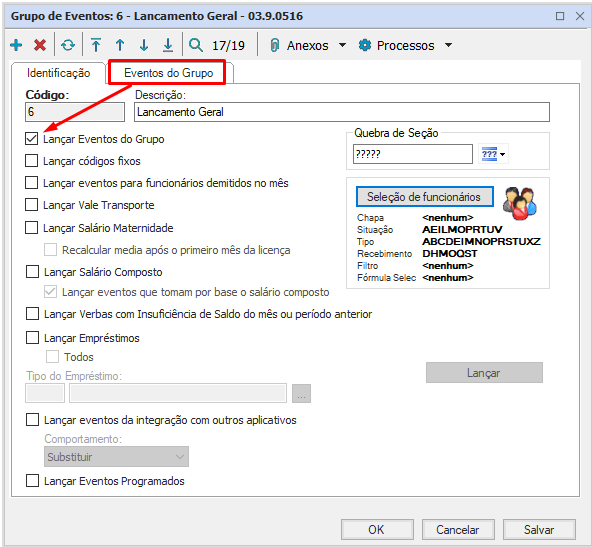
Task: Switch to Eventos do Grupo tab
Action: 168,72
